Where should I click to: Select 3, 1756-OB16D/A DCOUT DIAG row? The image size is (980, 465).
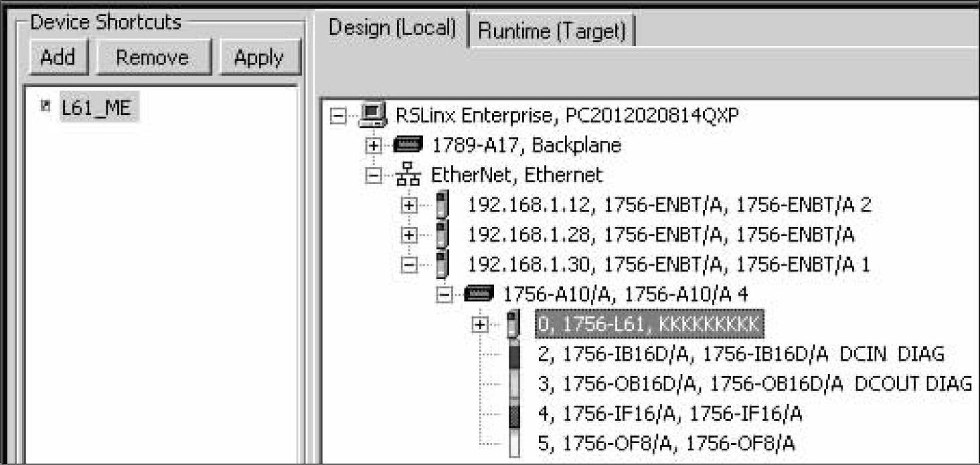tap(755, 383)
